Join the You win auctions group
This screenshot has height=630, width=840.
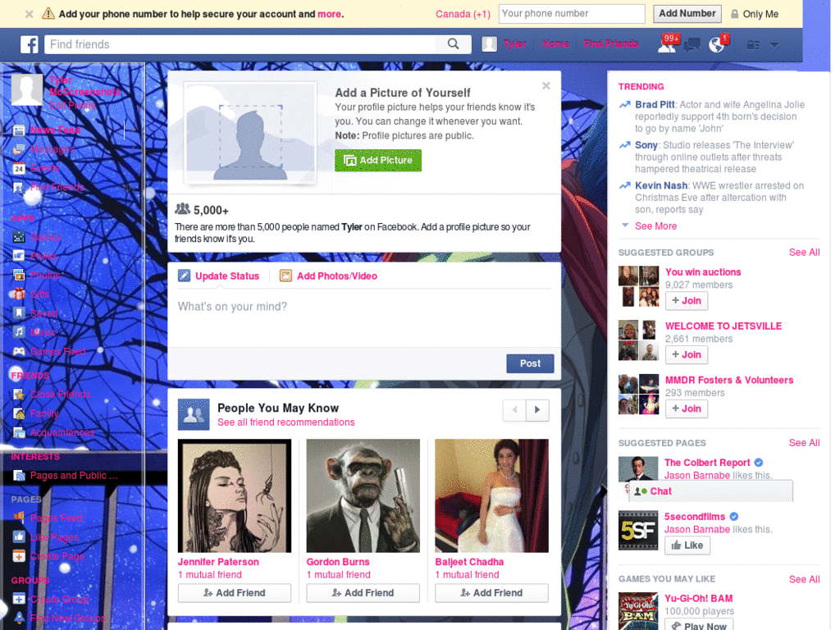[x=687, y=300]
